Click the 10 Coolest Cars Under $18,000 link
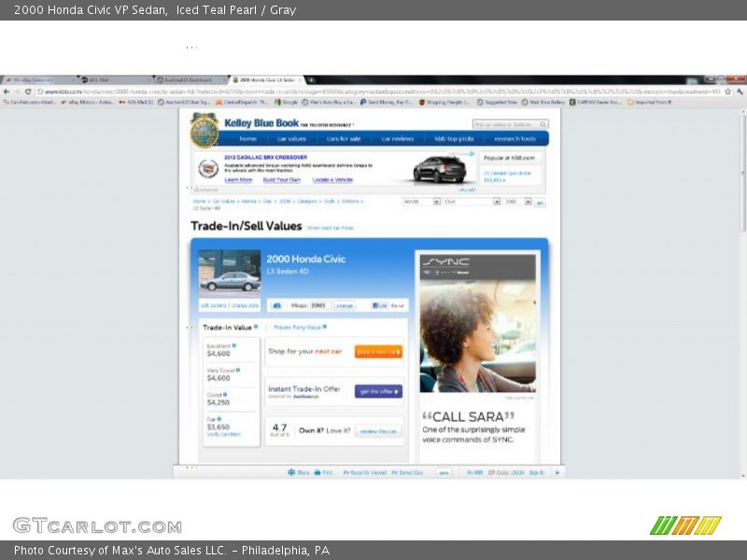747x560 pixels. coord(507,176)
